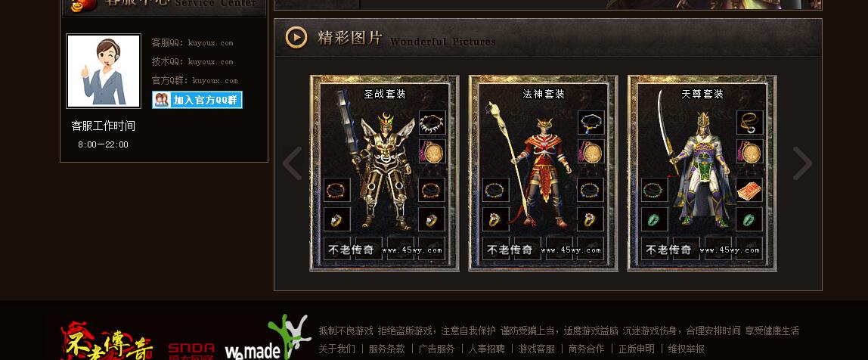This screenshot has width=868, height=360.
Task: Click the SNDA logo in footer
Action: coord(191,351)
